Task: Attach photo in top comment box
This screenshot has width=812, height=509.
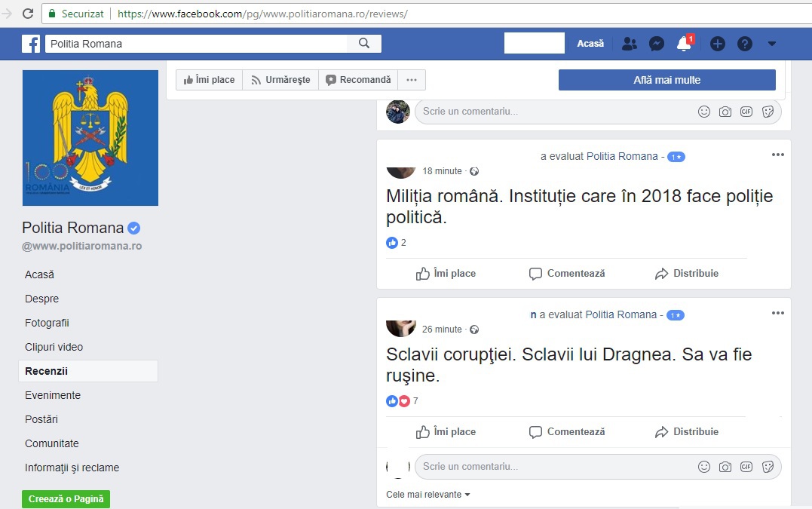Action: click(725, 112)
